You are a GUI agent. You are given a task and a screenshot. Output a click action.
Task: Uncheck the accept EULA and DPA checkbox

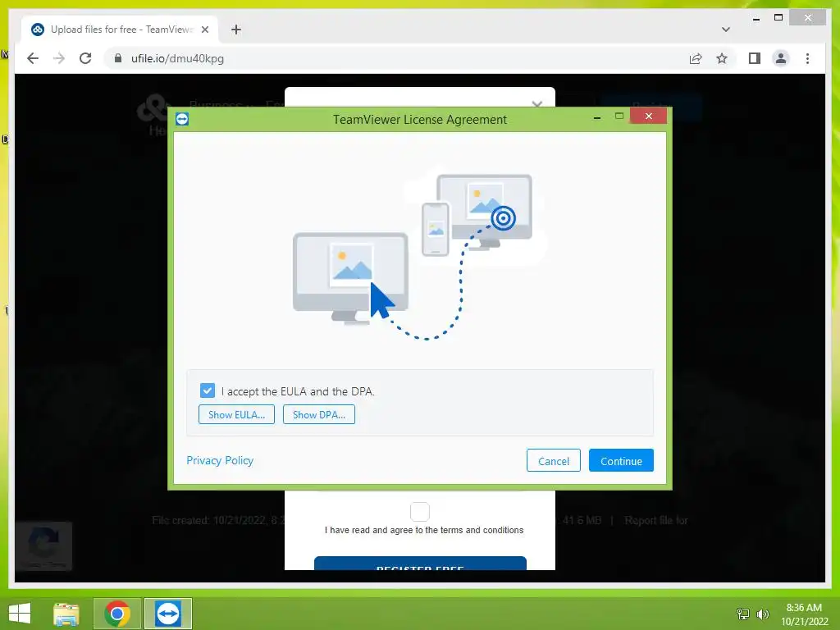[208, 390]
